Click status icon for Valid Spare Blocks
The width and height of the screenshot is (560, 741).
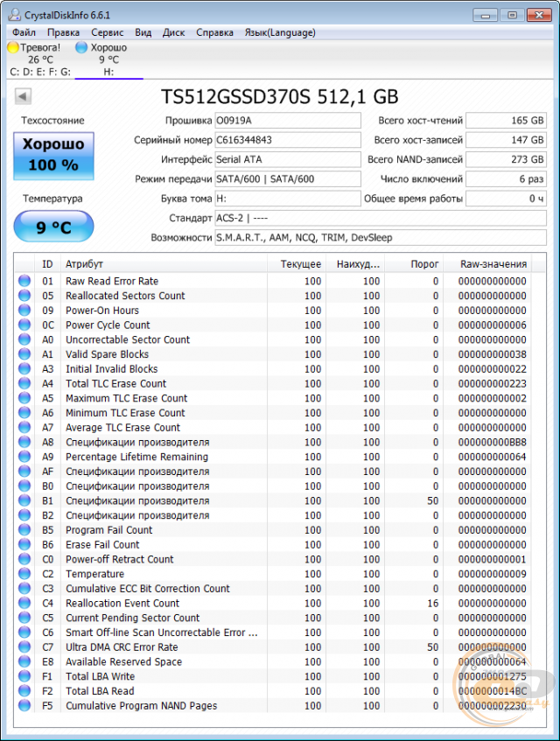[24, 354]
